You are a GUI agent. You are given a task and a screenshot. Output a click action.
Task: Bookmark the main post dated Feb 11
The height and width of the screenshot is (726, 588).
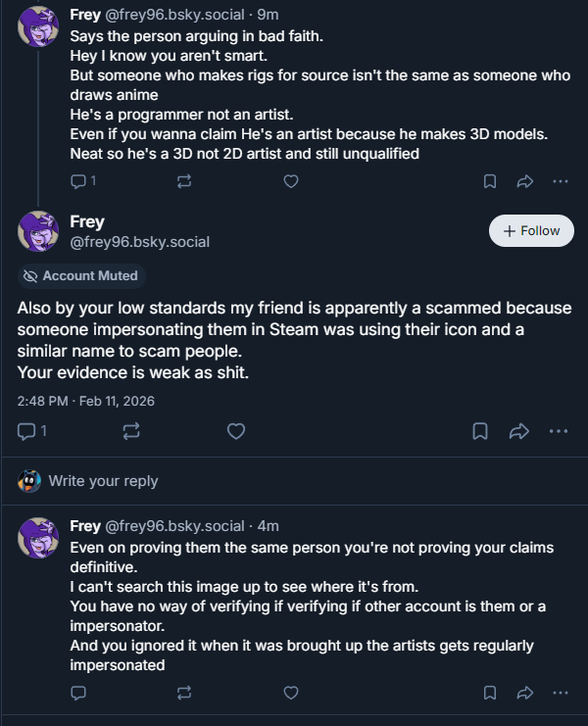tap(480, 431)
